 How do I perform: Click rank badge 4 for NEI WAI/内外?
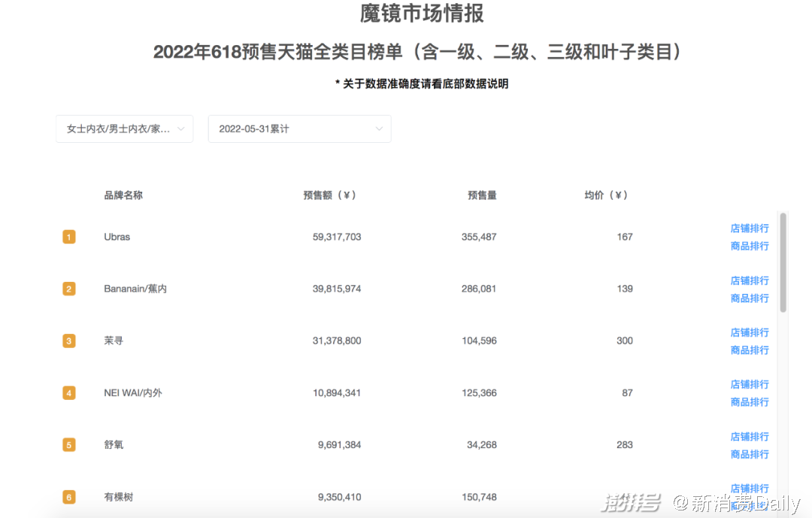[x=69, y=392]
